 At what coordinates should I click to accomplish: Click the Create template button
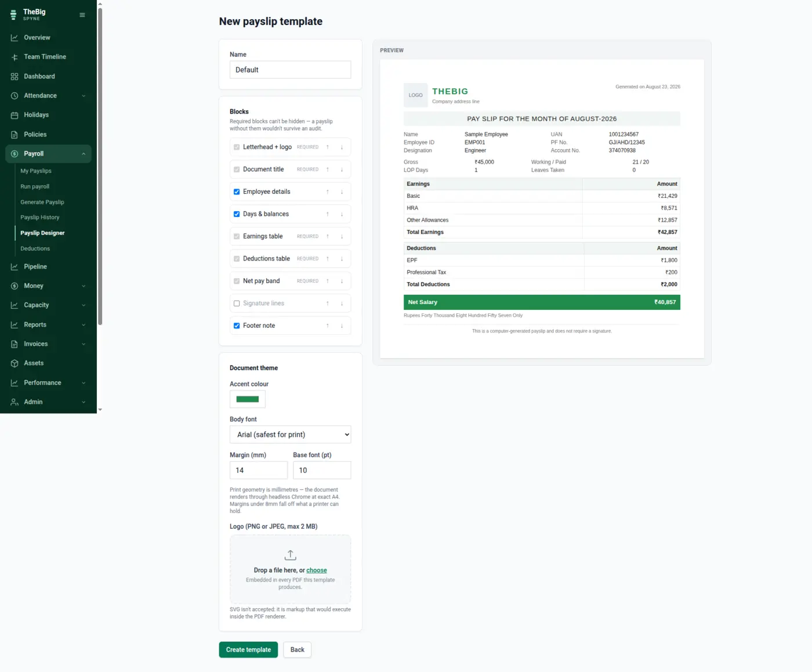(x=248, y=650)
